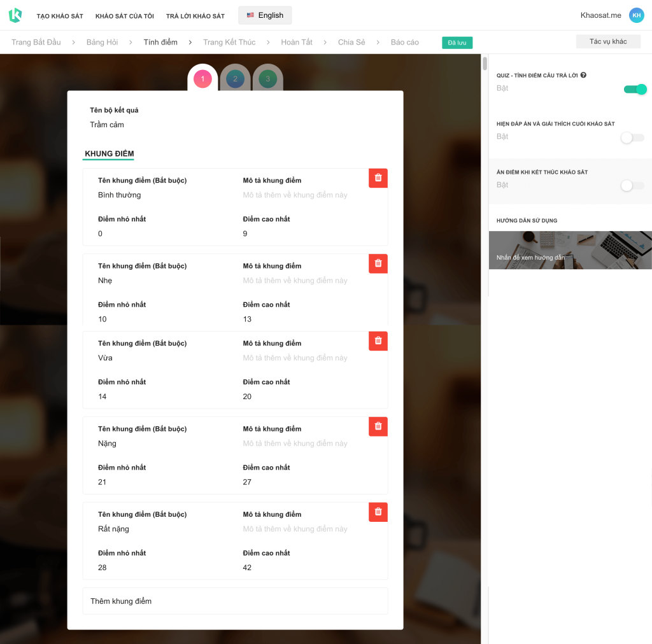Go to Trang Kết Thúc step
The width and height of the screenshot is (652, 644).
pos(229,43)
